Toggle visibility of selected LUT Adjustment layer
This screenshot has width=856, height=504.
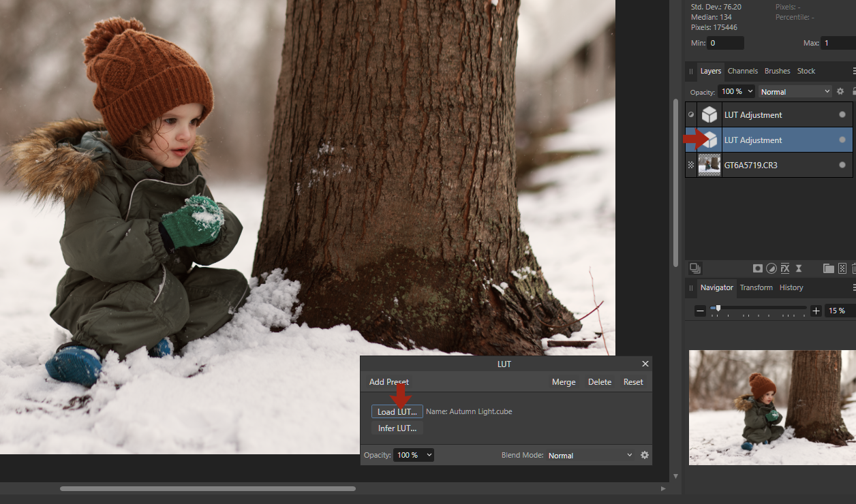click(x=842, y=140)
